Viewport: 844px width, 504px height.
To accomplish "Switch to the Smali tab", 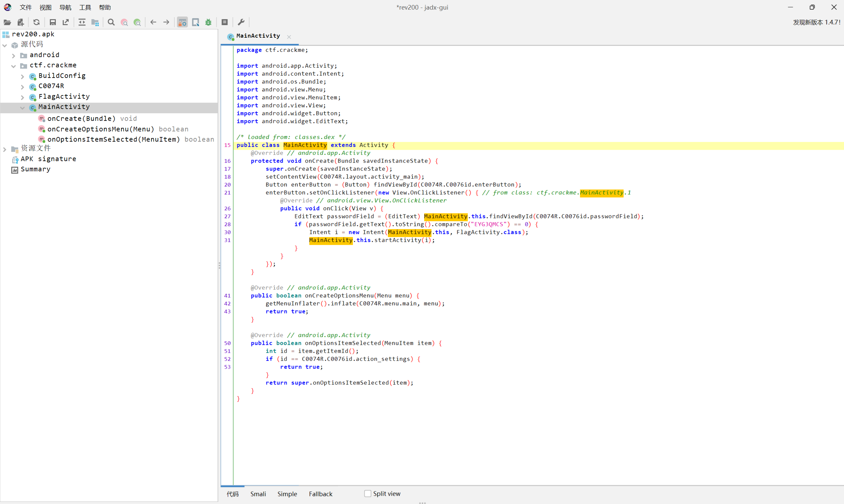I will pyautogui.click(x=258, y=494).
